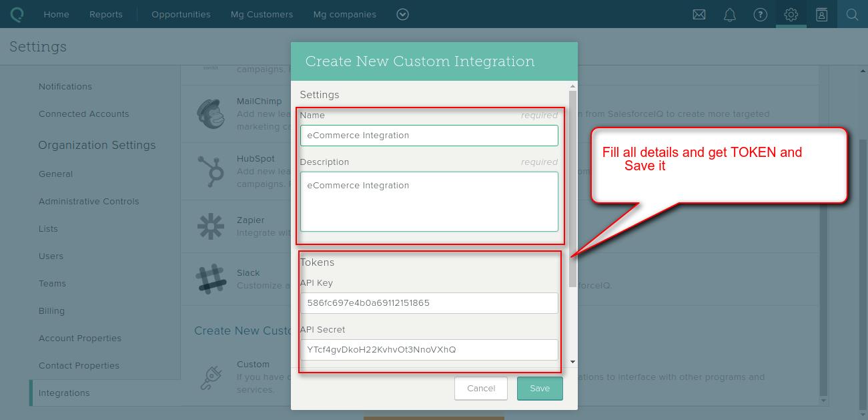
Task: Click the HubSpot integration title
Action: pos(256,158)
